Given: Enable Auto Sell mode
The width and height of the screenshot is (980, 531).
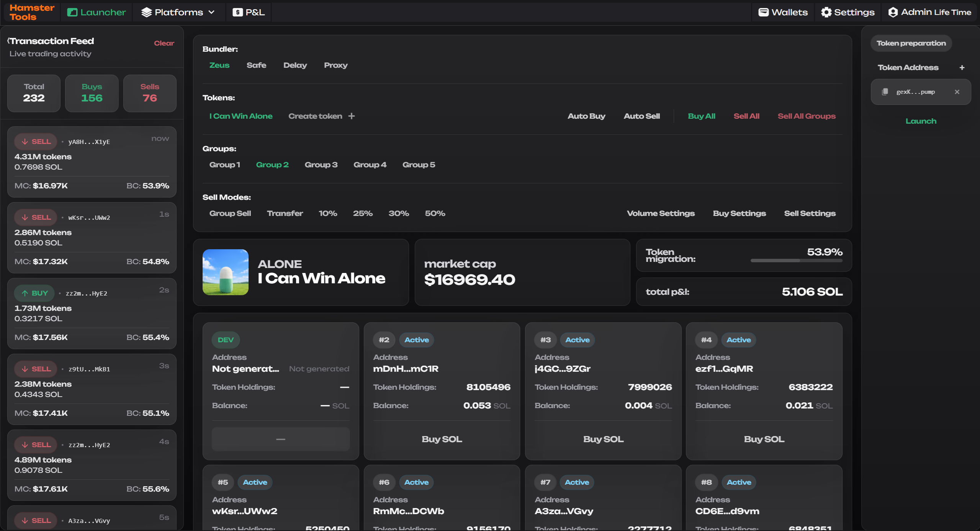Looking at the screenshot, I should tap(642, 116).
